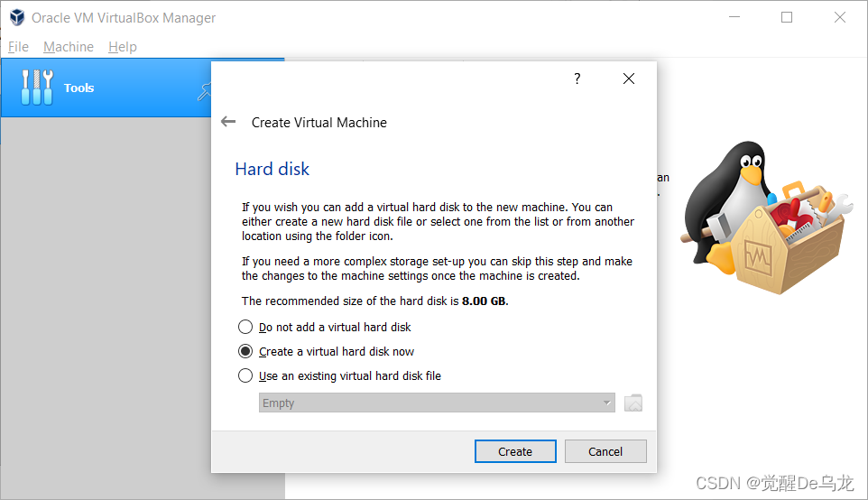868x500 pixels.
Task: Close the VirtualBox Manager main window
Action: tap(840, 18)
